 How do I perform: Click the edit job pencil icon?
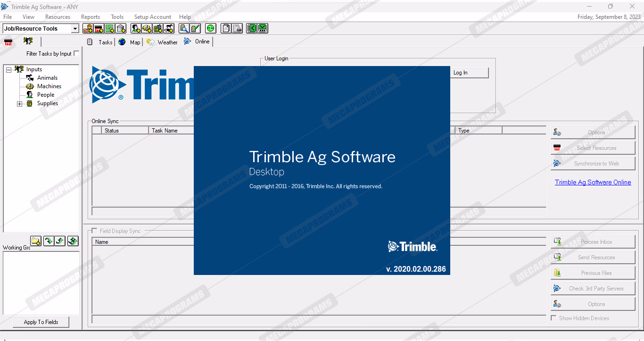pos(195,28)
